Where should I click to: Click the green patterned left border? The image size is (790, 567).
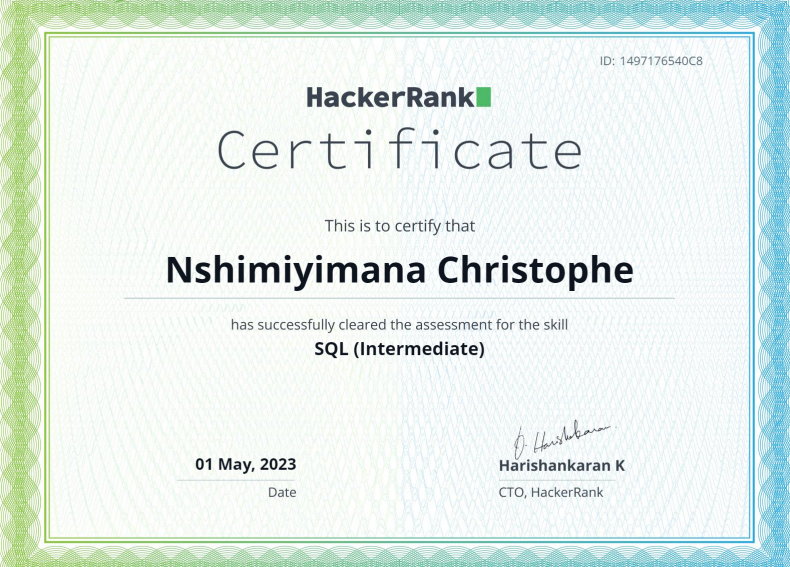coord(18,283)
